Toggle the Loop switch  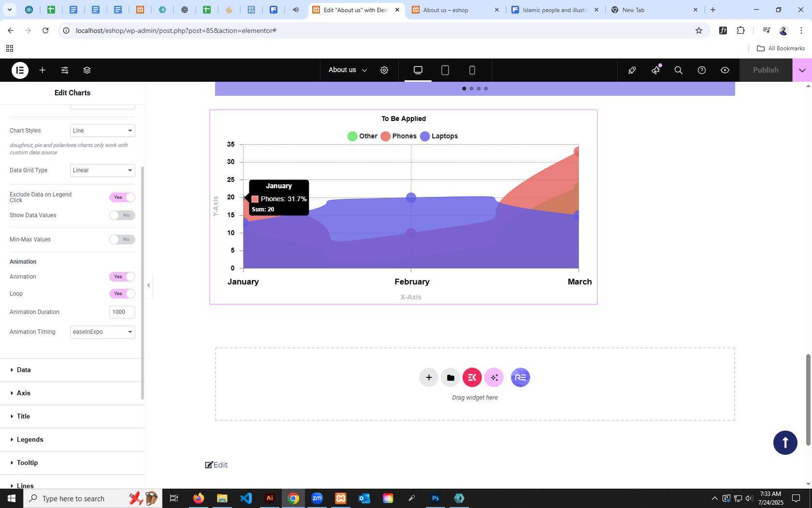pyautogui.click(x=122, y=294)
